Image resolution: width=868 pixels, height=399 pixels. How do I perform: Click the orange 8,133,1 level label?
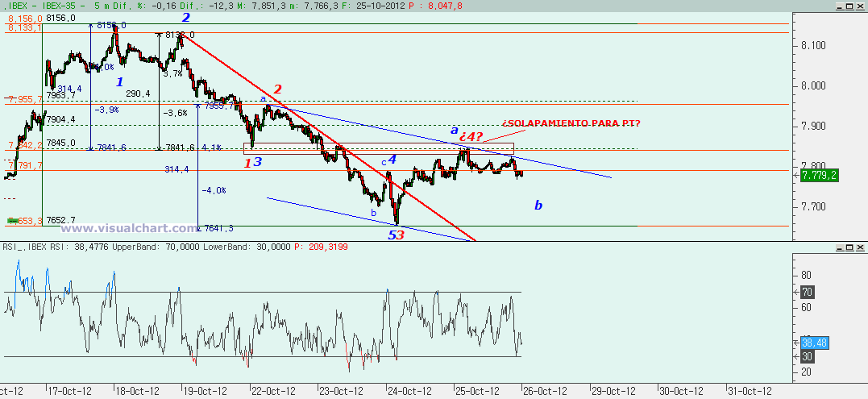click(25, 27)
